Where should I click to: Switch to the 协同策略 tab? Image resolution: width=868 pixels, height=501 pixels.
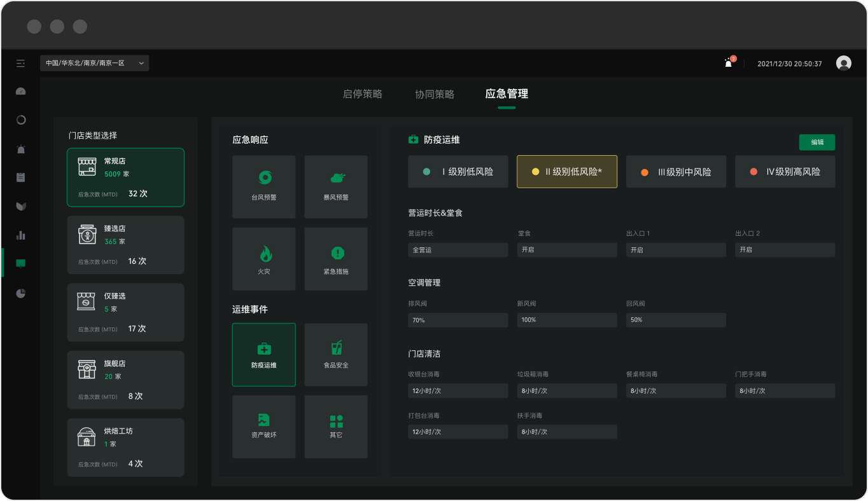(x=435, y=94)
